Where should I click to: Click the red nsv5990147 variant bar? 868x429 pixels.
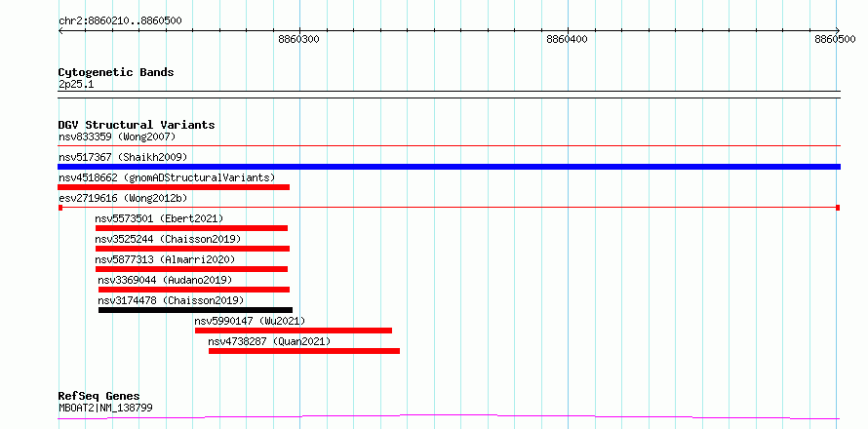tap(294, 331)
